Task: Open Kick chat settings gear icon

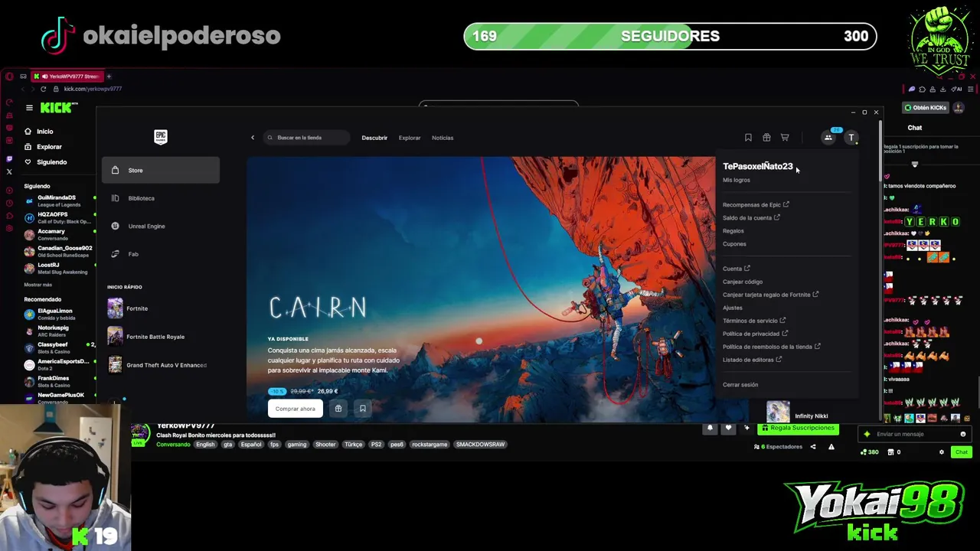Action: click(x=942, y=452)
